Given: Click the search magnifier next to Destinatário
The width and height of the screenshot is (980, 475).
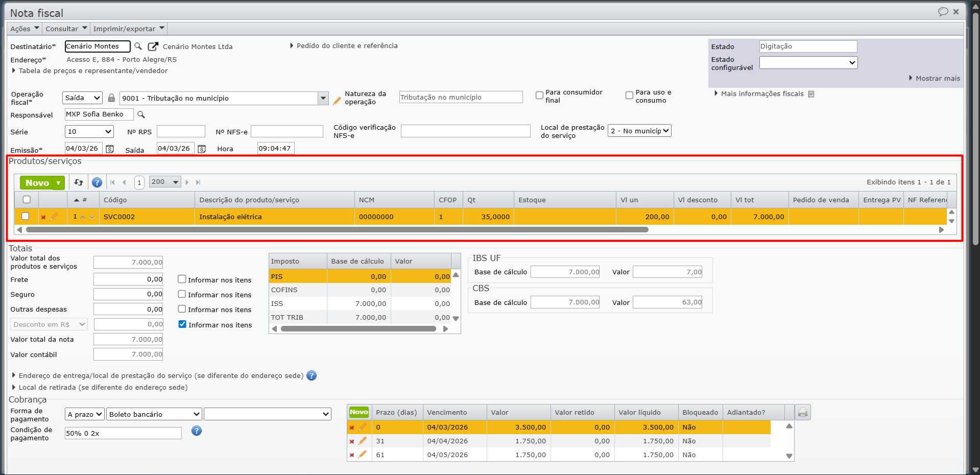Looking at the screenshot, I should [x=138, y=46].
